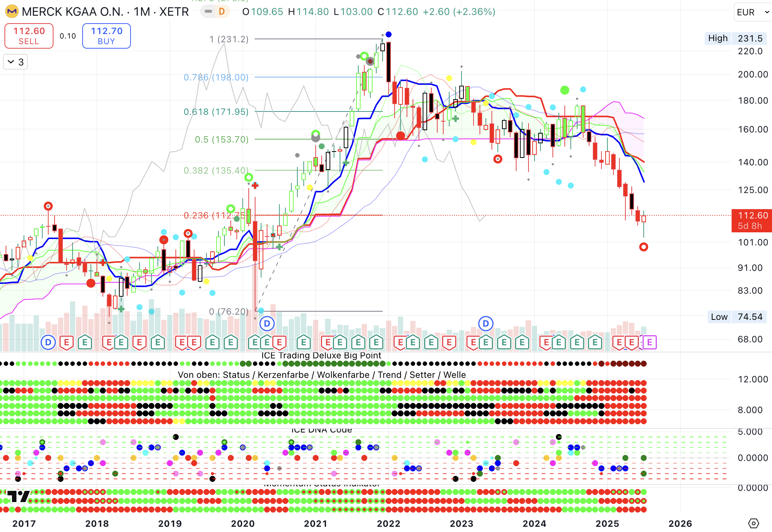Click the dividend D marker near 2023
772x532 pixels.
[485, 324]
